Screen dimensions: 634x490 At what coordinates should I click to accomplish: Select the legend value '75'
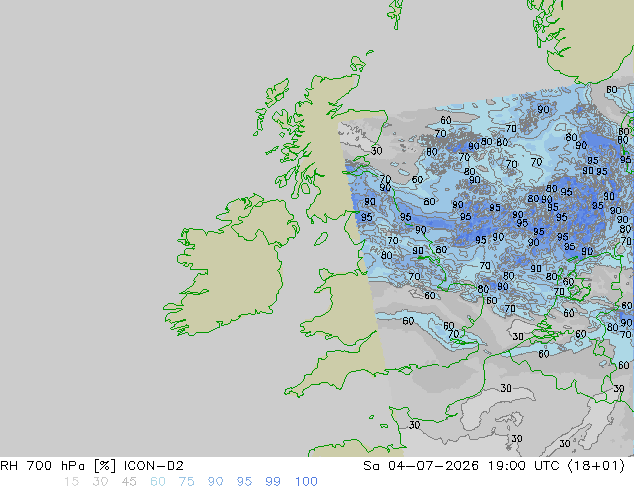186,482
